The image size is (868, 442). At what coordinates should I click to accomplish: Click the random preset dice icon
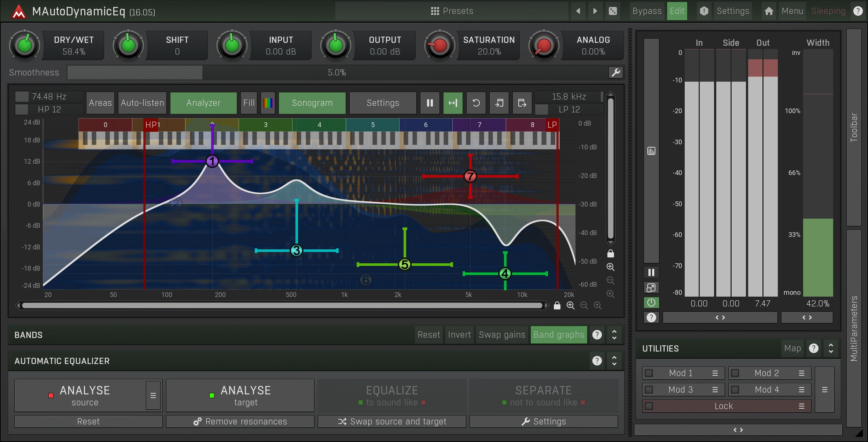613,11
